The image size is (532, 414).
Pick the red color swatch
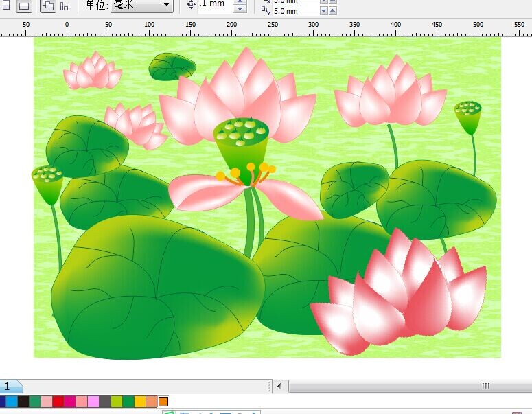tap(58, 402)
